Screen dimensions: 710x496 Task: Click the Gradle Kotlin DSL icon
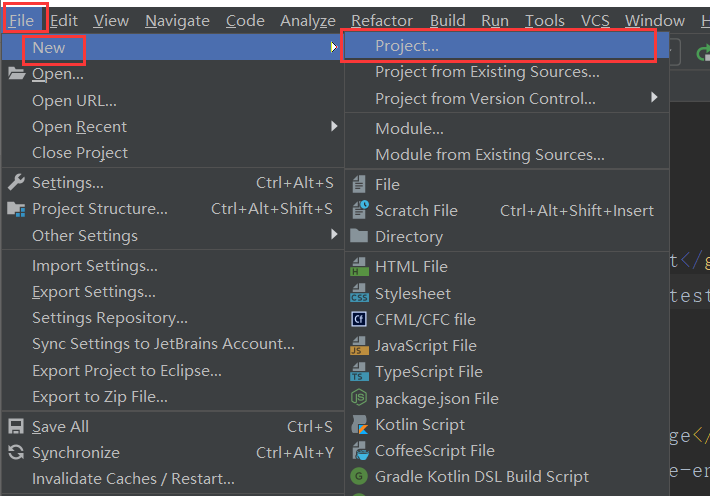coord(359,477)
